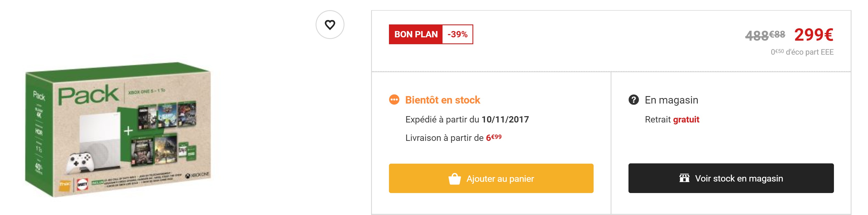This screenshot has width=868, height=215.
Task: Click the shopping bag icon in Ajouter au panier
Action: click(454, 178)
